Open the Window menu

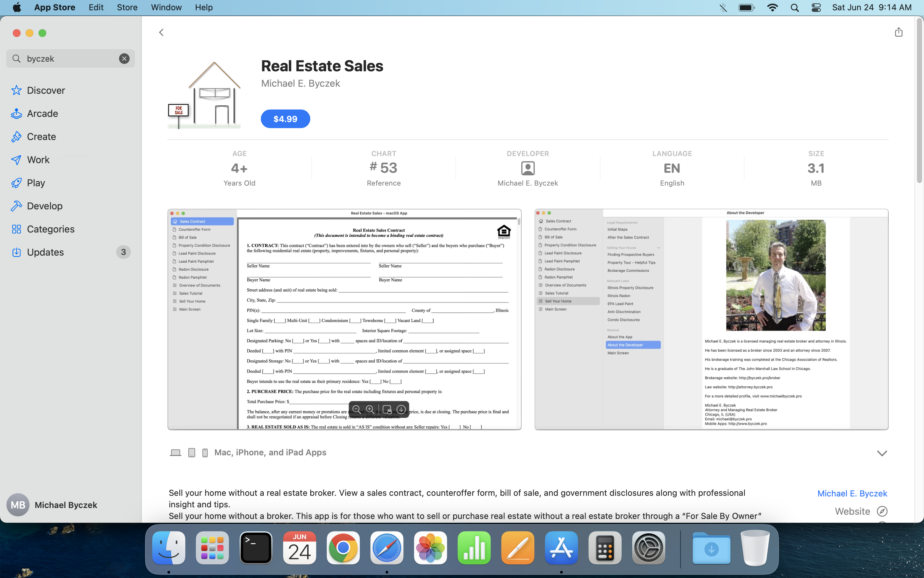click(x=166, y=7)
